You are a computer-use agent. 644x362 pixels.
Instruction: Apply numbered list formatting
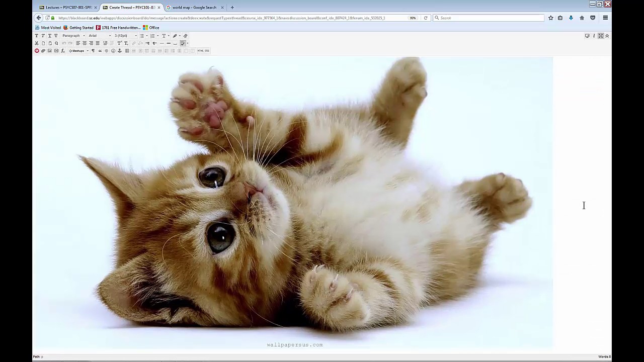152,36
